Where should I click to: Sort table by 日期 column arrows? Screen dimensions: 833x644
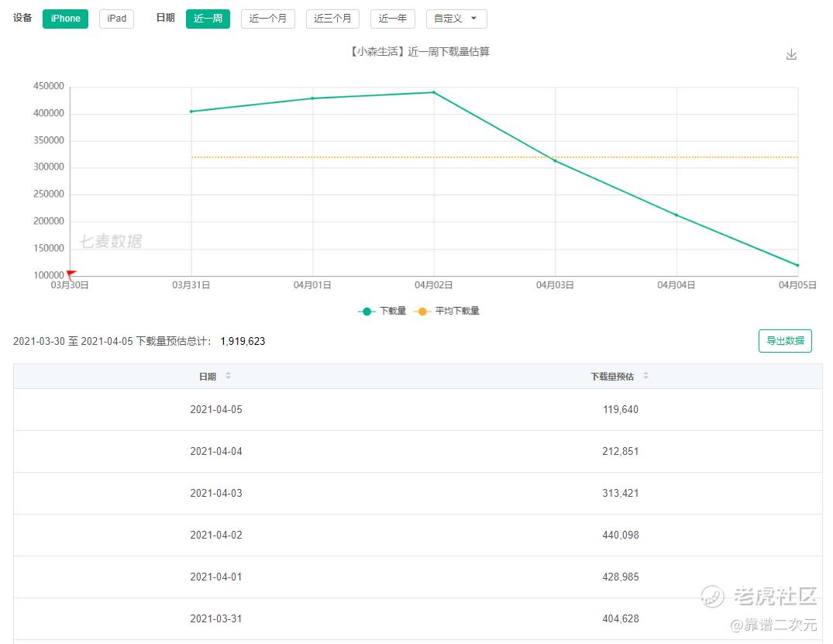(228, 376)
